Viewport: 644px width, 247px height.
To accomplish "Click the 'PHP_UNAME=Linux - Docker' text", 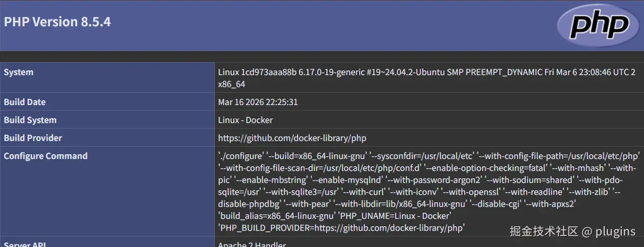I will pos(394,216).
